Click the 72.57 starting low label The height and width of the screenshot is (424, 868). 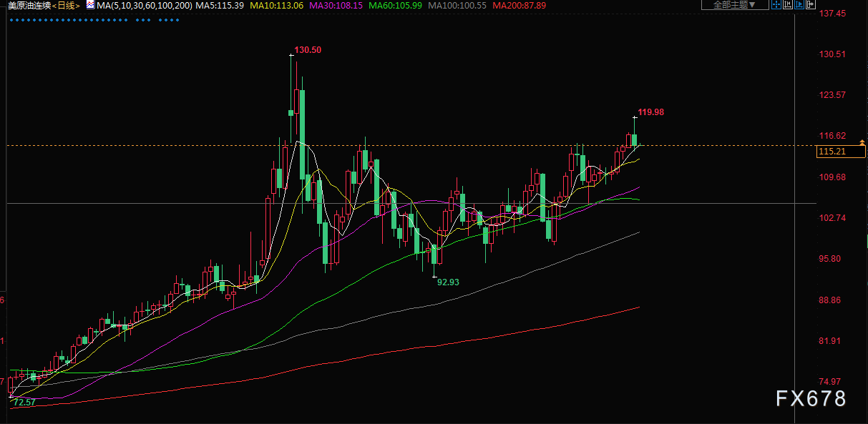24,403
